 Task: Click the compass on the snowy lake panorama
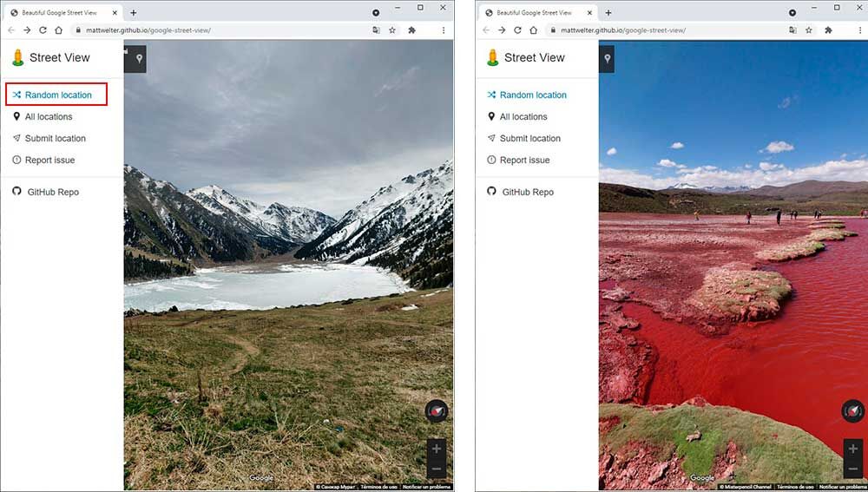[436, 410]
